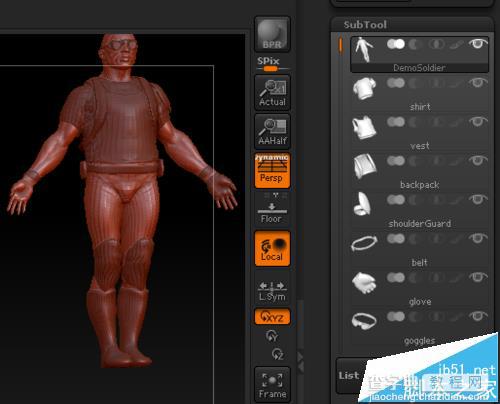
Task: Set DemoSoldier to intersection mode icon
Action: coord(437,44)
